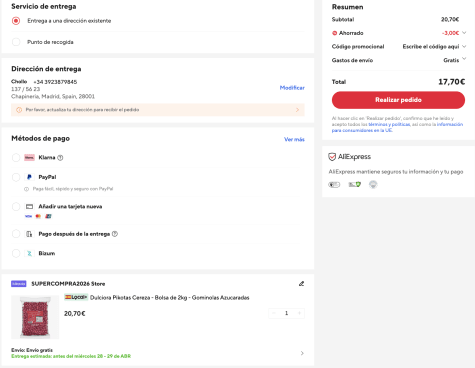475x368 pixels.
Task: Open términos y políticas link
Action: coord(389,124)
